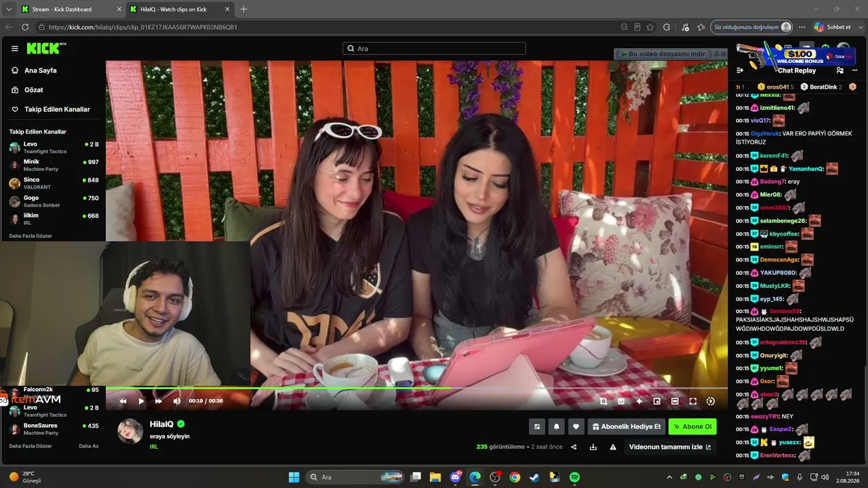
Task: Reload the current page
Action: [25, 27]
